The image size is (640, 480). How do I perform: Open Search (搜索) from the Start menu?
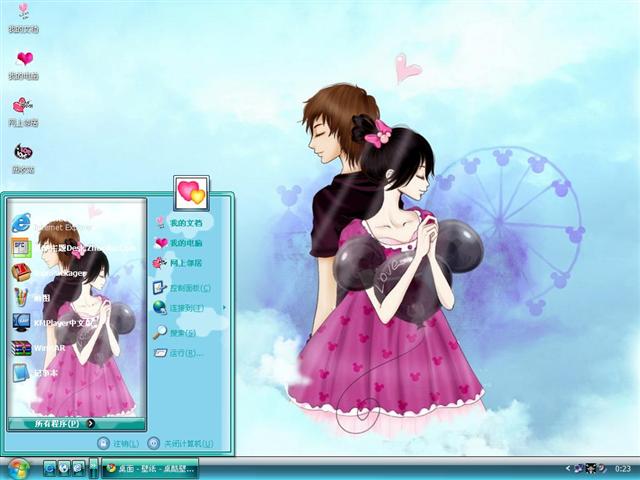click(175, 333)
